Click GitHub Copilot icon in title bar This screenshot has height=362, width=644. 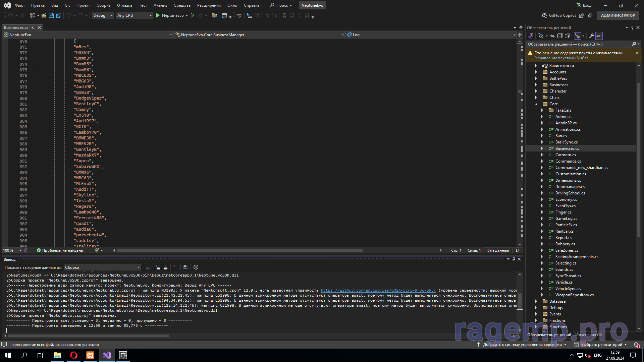(x=544, y=15)
